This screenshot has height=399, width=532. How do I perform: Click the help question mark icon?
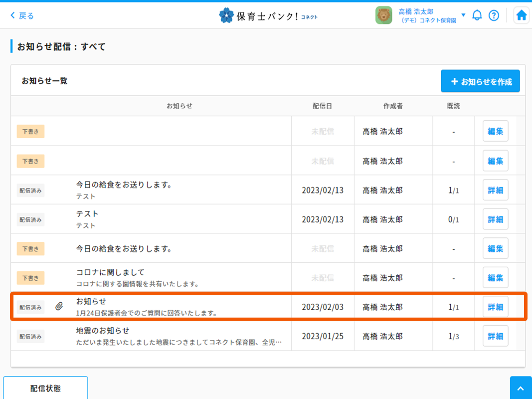(494, 15)
